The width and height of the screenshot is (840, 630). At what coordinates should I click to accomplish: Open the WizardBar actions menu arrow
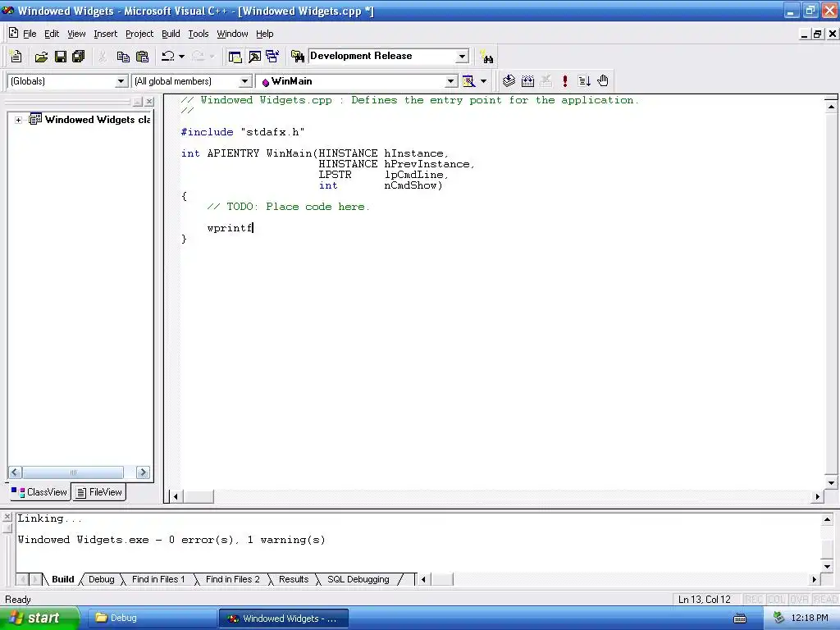(483, 81)
